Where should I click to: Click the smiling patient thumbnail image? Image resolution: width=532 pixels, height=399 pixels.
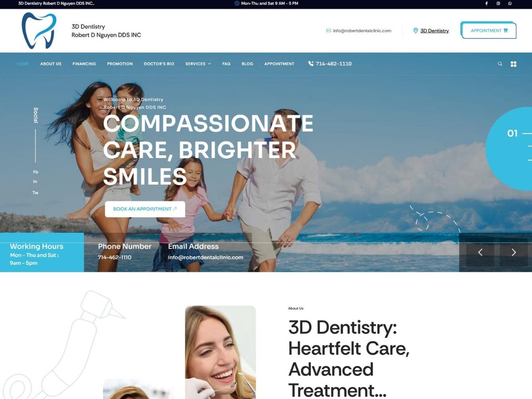pos(220,352)
